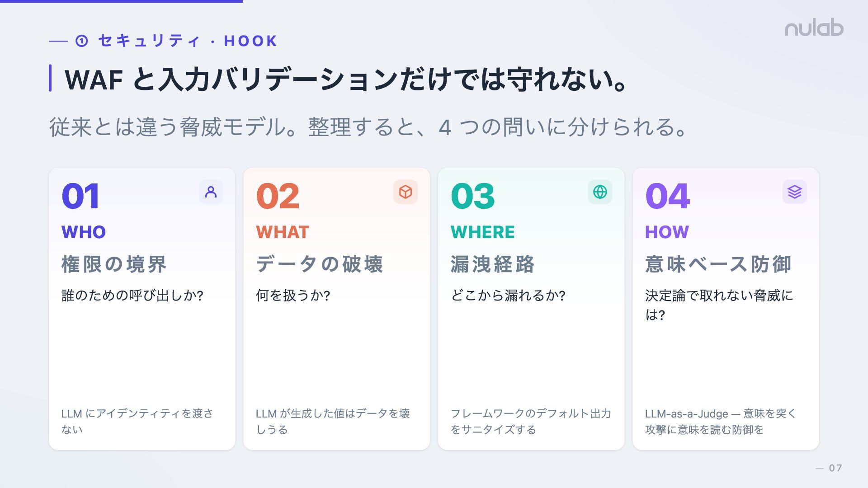The width and height of the screenshot is (868, 488).
Task: Click the circled 1 section icon
Action: coord(82,41)
